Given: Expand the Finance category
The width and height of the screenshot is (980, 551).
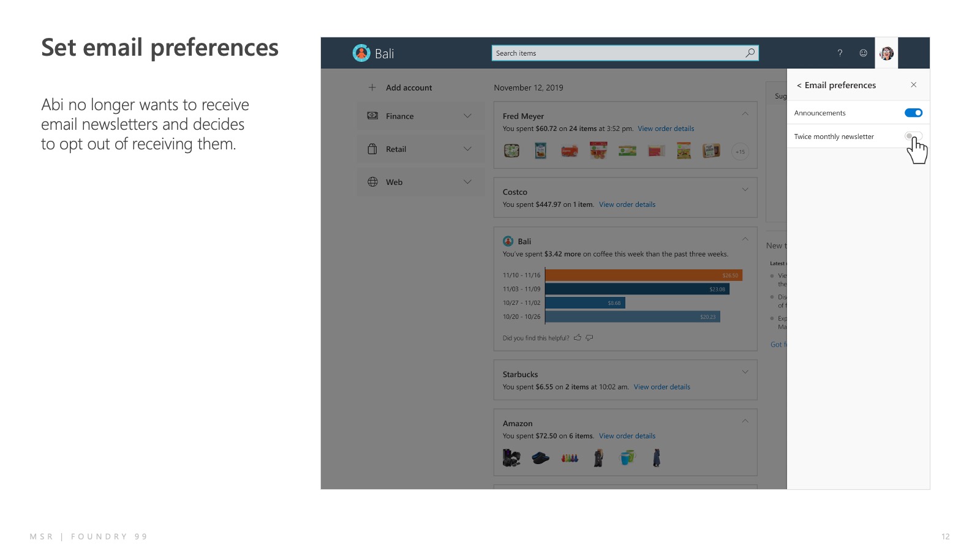Looking at the screenshot, I should [x=467, y=116].
